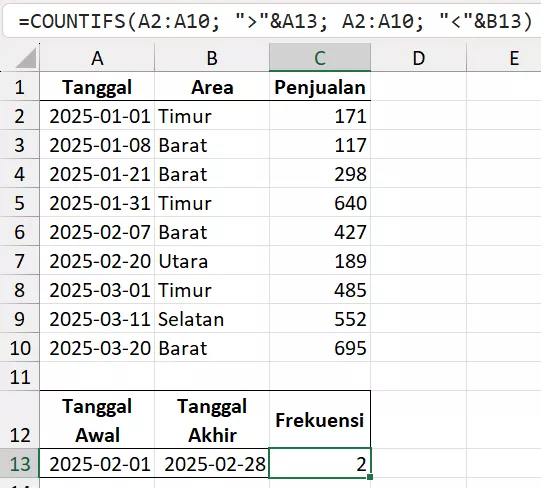Select cell with date 2025-03-11
Screen dimensions: 541x489
97,319
